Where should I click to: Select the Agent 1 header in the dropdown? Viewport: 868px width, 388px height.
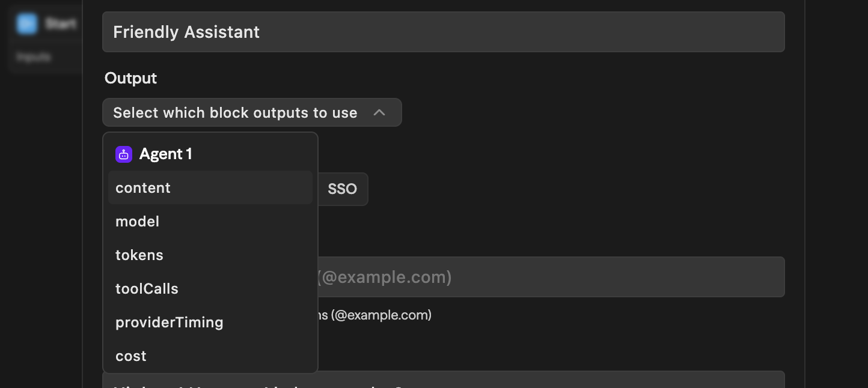click(165, 154)
